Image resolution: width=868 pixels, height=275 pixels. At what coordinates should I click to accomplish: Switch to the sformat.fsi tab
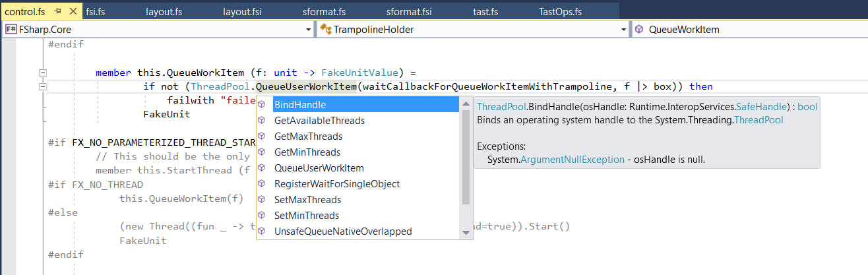pyautogui.click(x=408, y=12)
